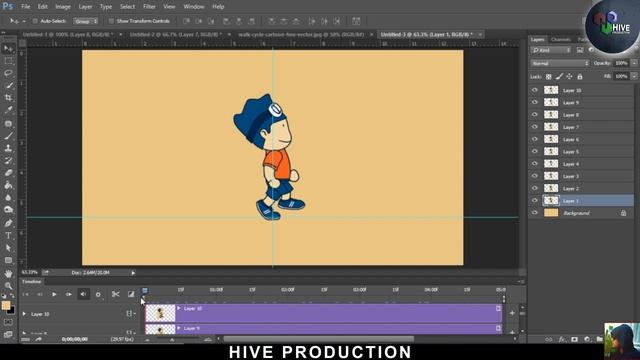Image resolution: width=640 pixels, height=360 pixels.
Task: Hide Layer 9 with its eye icon
Action: click(x=535, y=102)
